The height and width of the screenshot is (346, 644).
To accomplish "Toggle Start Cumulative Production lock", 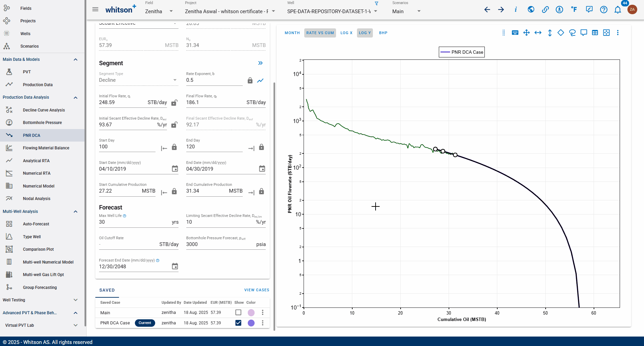I will coord(174,191).
